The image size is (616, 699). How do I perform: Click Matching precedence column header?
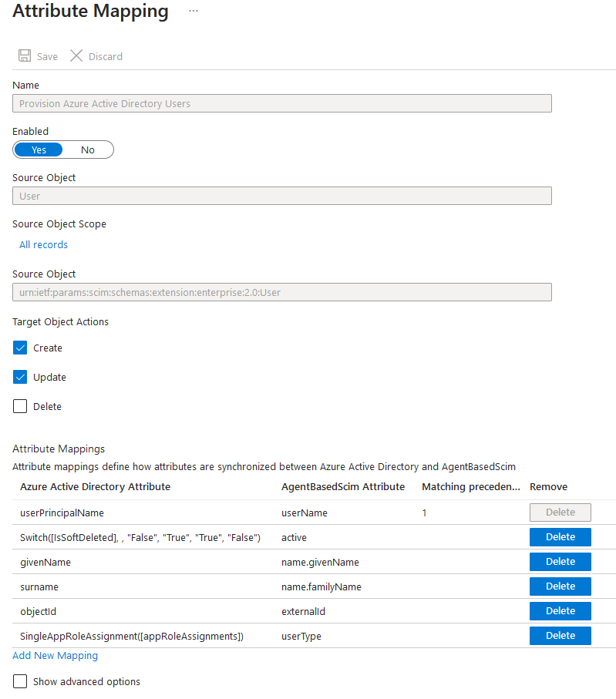tap(471, 487)
